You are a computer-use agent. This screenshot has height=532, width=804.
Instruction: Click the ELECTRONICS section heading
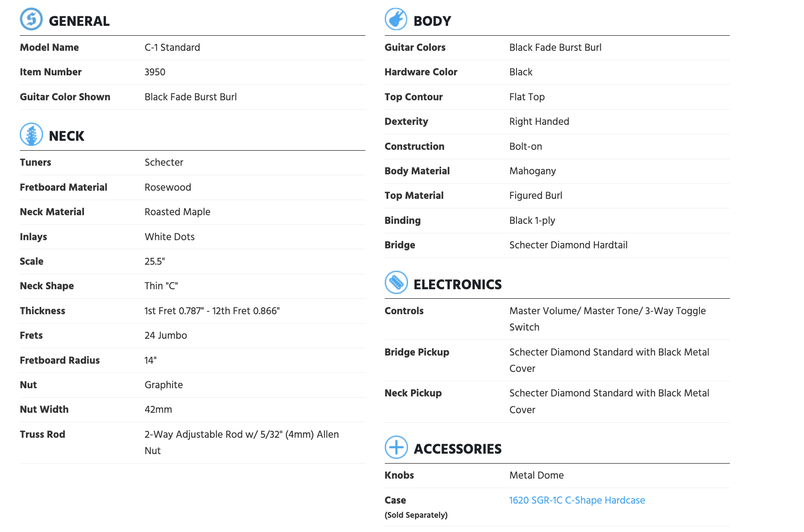458,285
